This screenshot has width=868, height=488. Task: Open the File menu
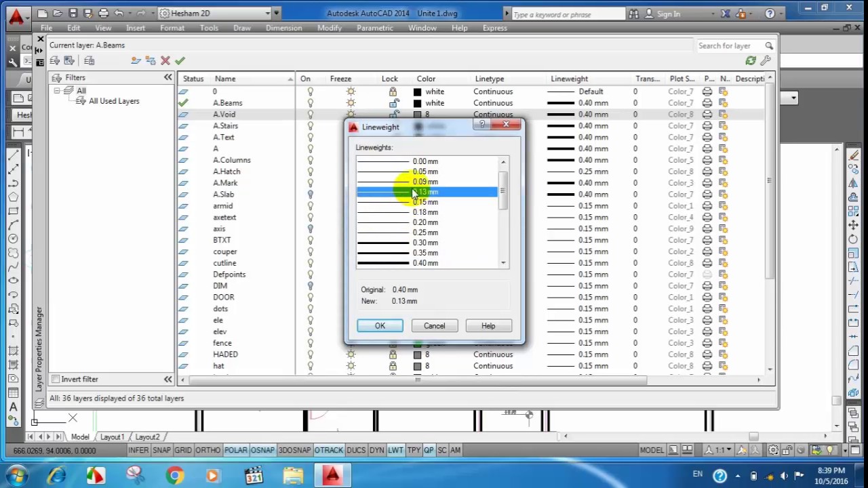click(46, 28)
